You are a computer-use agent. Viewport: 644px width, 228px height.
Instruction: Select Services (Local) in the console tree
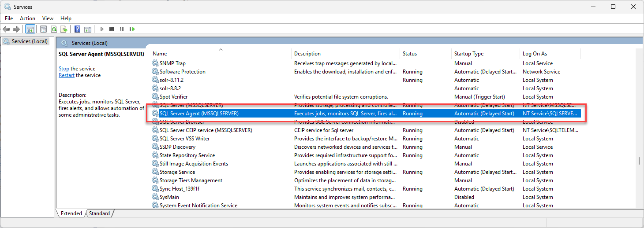[25, 41]
